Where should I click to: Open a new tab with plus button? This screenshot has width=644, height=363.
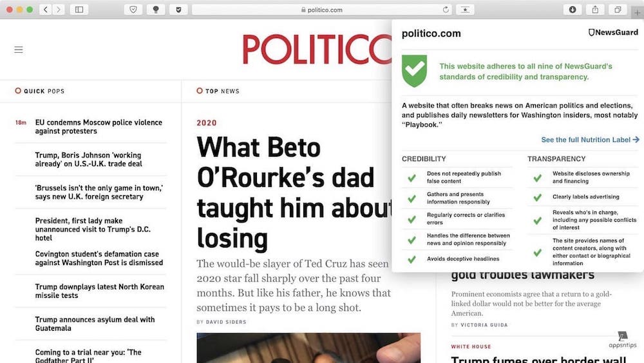(x=638, y=12)
